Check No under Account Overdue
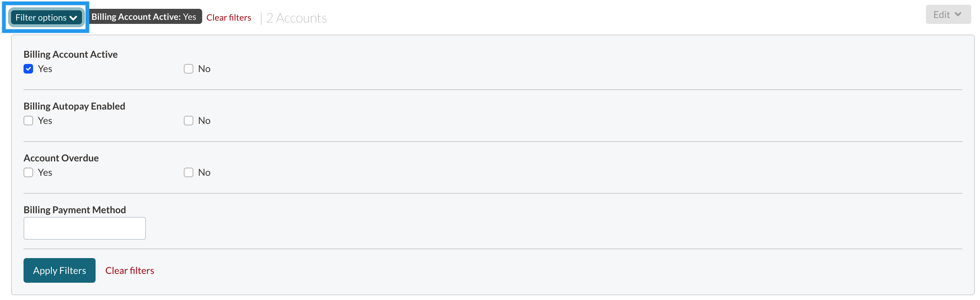 (188, 172)
